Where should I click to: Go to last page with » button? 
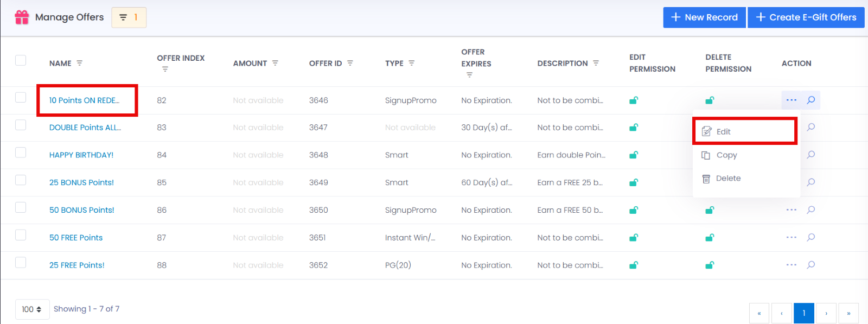point(848,313)
